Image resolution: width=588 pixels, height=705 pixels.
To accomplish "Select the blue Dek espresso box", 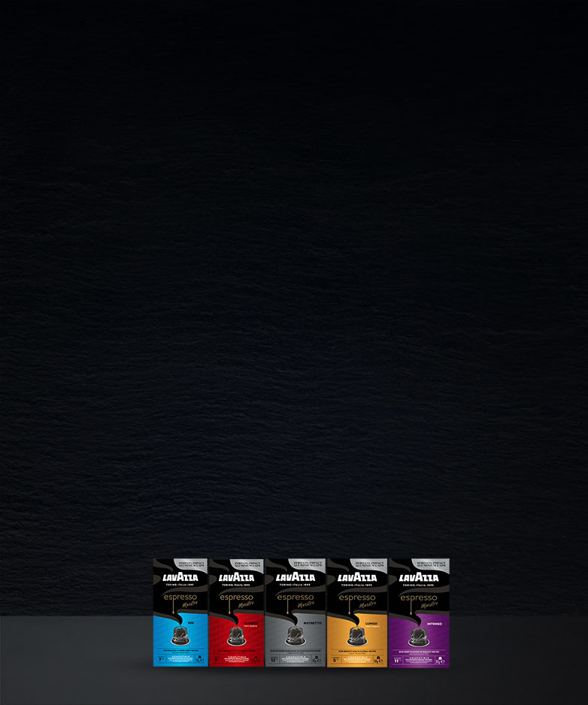I will point(180,613).
